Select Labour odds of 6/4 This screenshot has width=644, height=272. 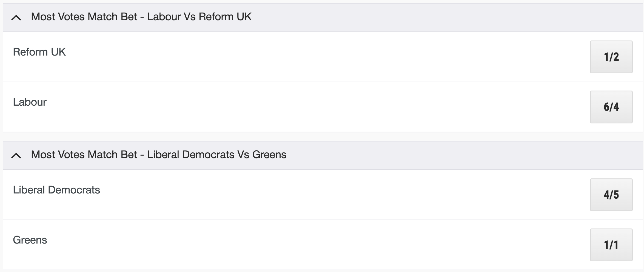(x=611, y=107)
